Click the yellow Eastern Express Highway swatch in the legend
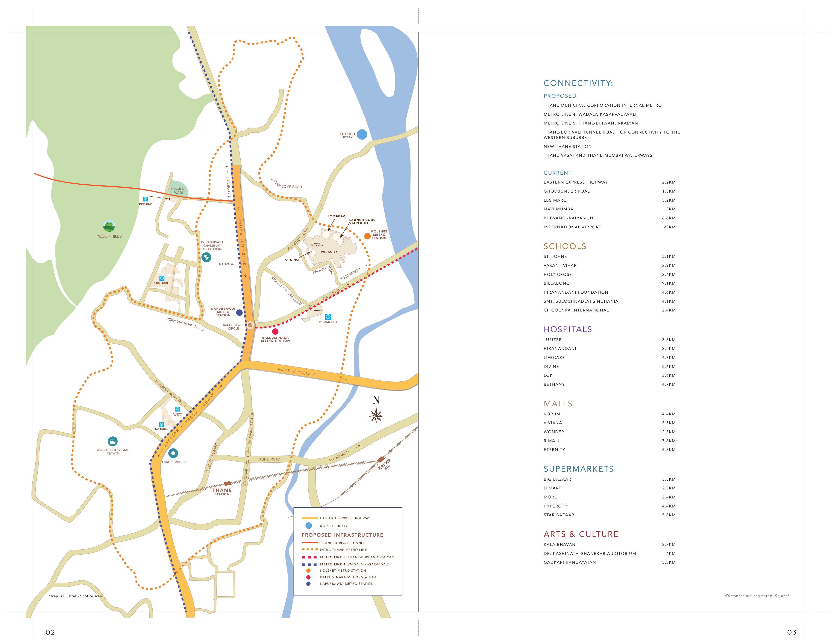This screenshot has width=837, height=644. click(310, 518)
